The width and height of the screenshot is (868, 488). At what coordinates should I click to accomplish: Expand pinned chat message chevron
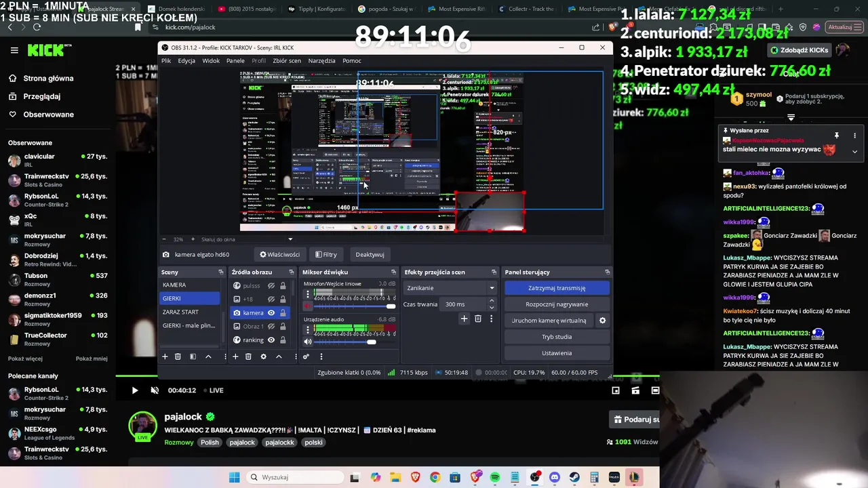click(x=854, y=152)
